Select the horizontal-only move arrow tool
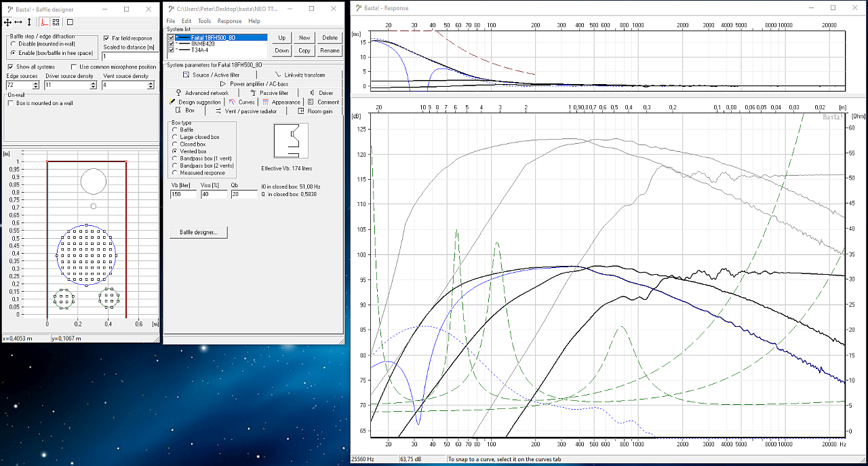Image resolution: width=868 pixels, height=466 pixels. pyautogui.click(x=18, y=22)
